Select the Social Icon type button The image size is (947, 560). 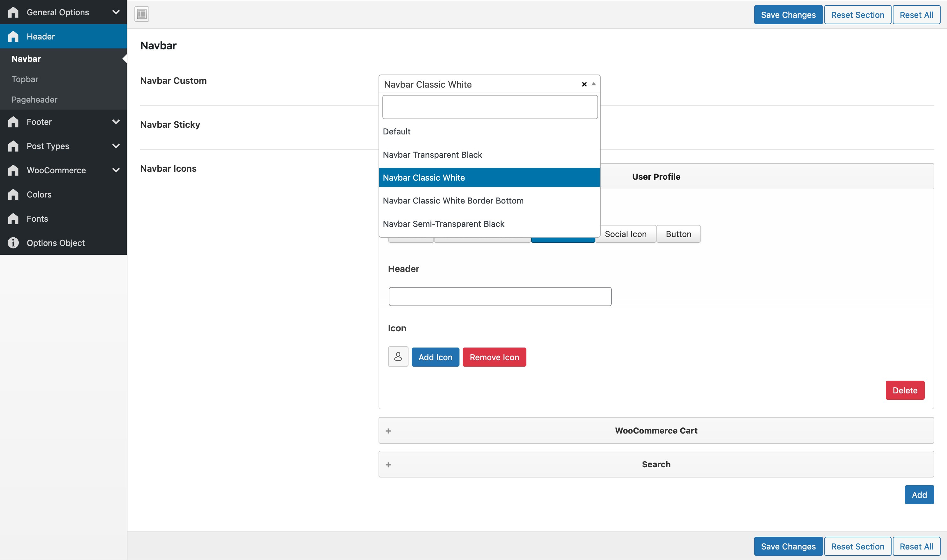pos(625,233)
